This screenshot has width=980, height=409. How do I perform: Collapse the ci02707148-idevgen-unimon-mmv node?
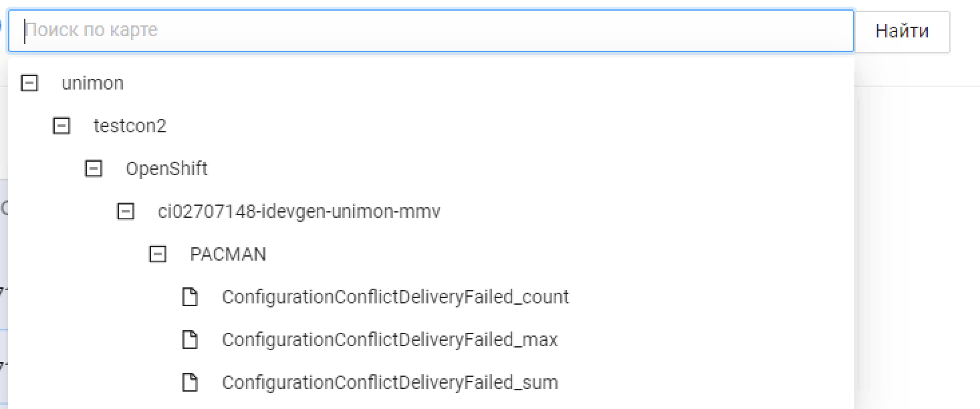[x=126, y=211]
